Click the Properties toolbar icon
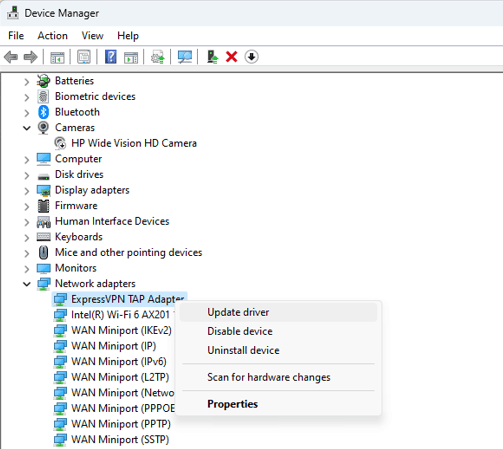This screenshot has width=503, height=449. click(84, 57)
